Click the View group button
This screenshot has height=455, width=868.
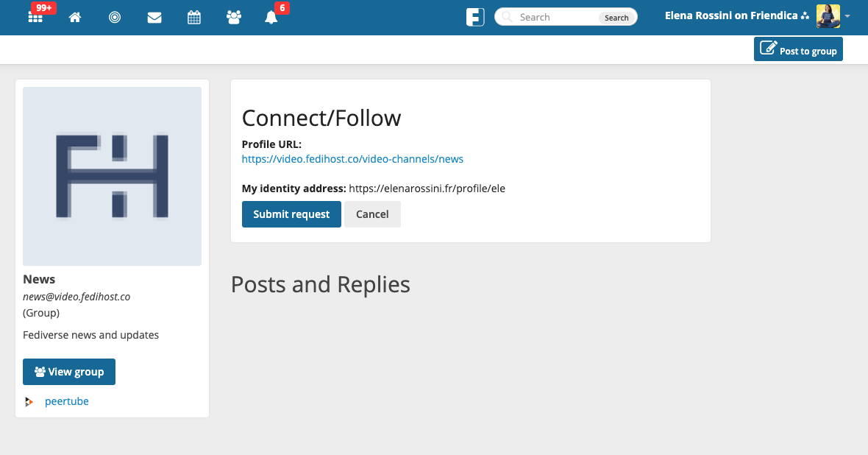69,372
